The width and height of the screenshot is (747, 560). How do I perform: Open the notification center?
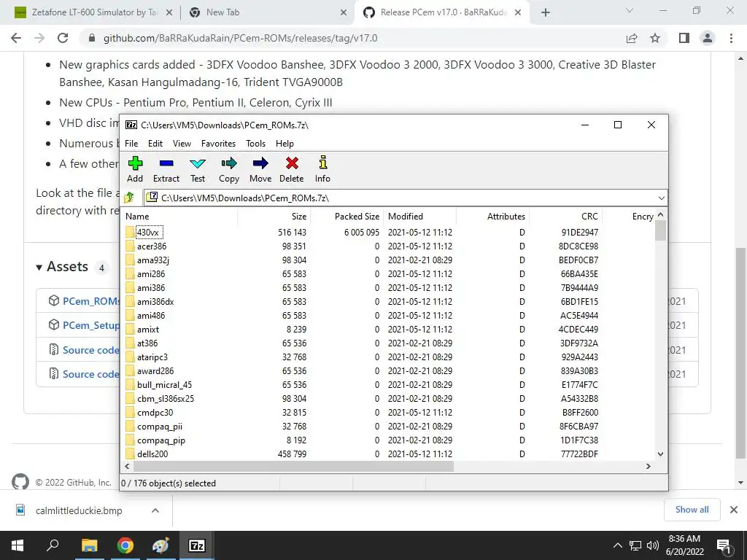pos(724,545)
